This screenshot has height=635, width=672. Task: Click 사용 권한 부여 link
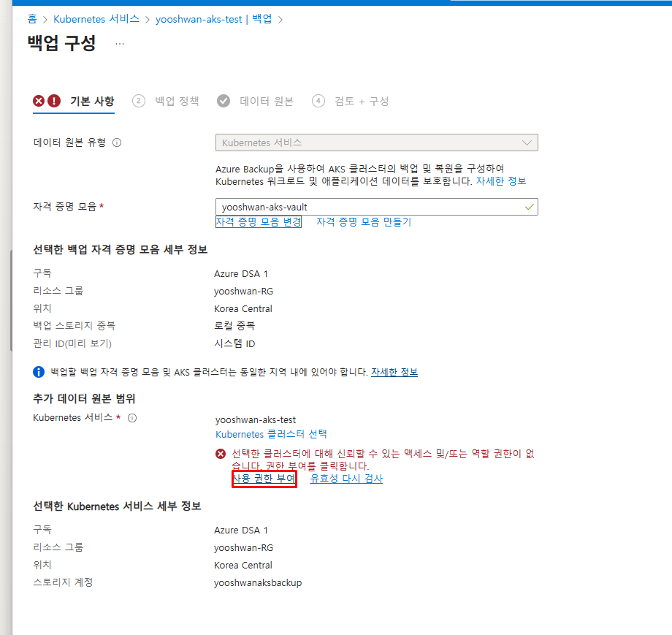pos(264,479)
